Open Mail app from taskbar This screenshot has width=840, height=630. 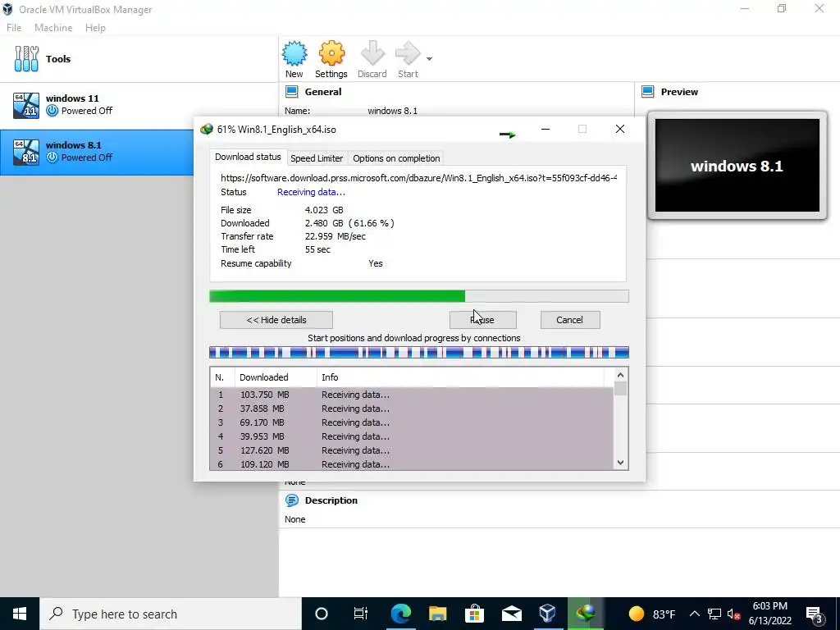[x=512, y=614]
